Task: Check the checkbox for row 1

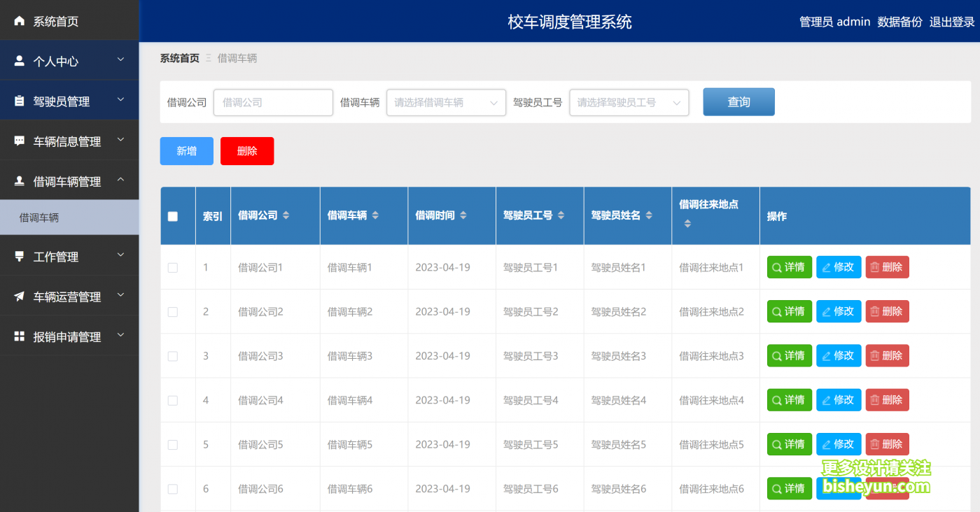Action: 171,266
